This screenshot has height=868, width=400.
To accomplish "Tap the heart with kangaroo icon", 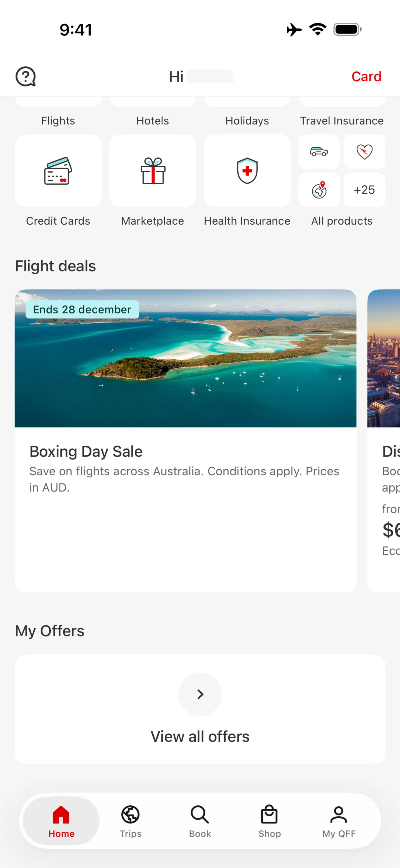I will [365, 152].
